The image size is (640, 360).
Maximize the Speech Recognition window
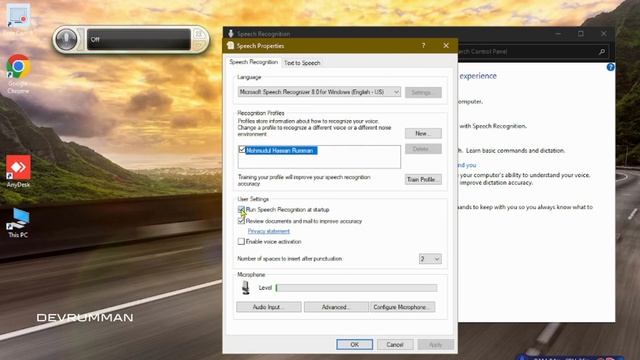coord(580,33)
